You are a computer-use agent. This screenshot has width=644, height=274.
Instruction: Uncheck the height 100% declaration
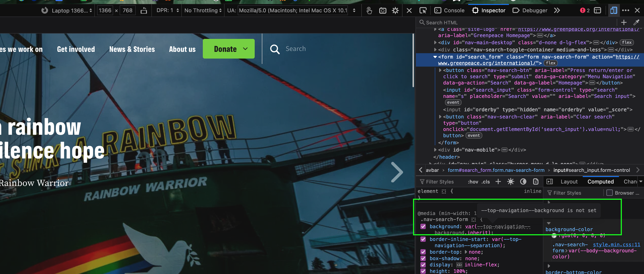[x=423, y=271]
